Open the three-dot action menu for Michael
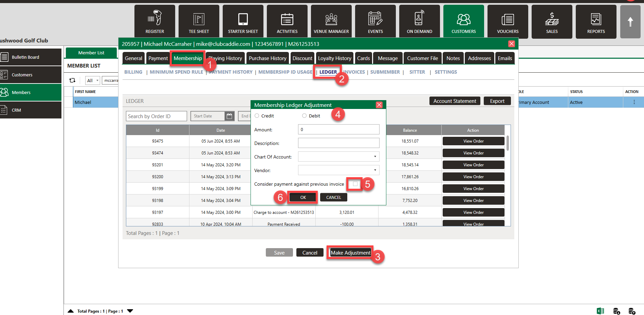644x315 pixels. [634, 102]
